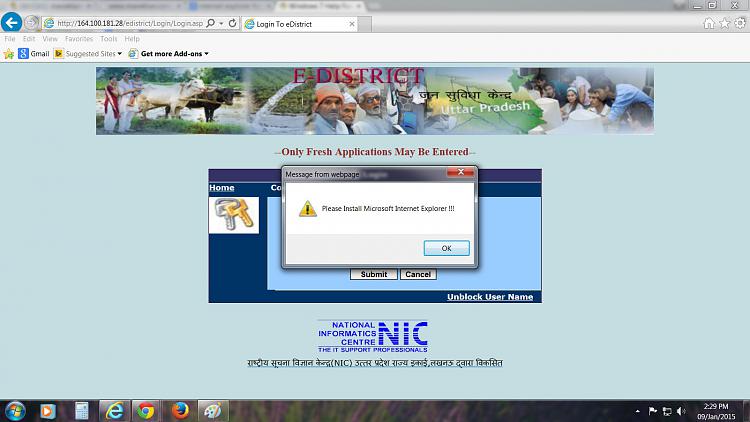750x422 pixels.
Task: Open a new blank tab
Action: (365, 24)
